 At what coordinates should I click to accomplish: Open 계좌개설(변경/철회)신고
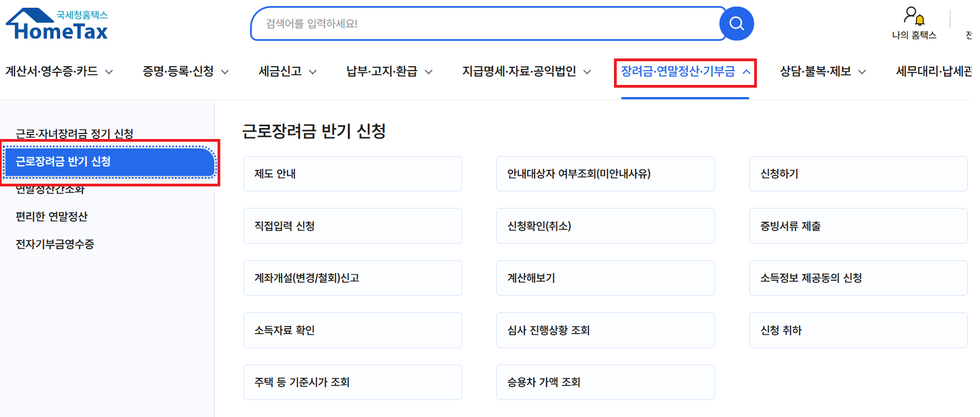pos(353,278)
